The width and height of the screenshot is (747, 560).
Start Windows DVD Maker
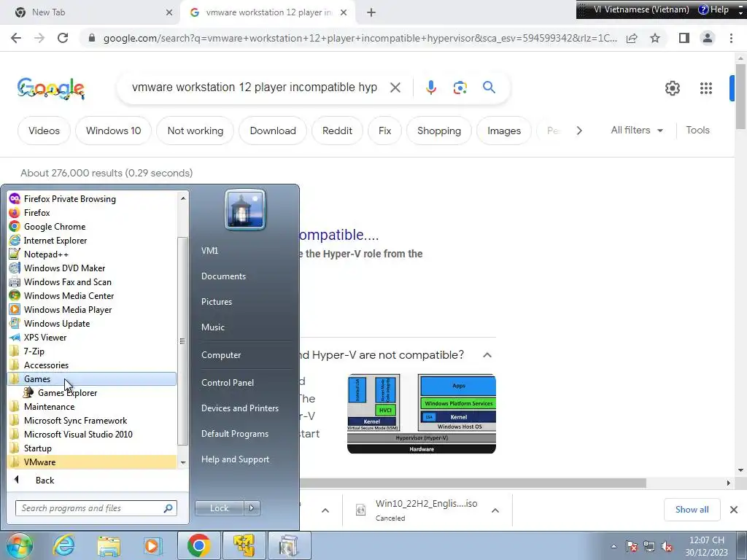[64, 268]
